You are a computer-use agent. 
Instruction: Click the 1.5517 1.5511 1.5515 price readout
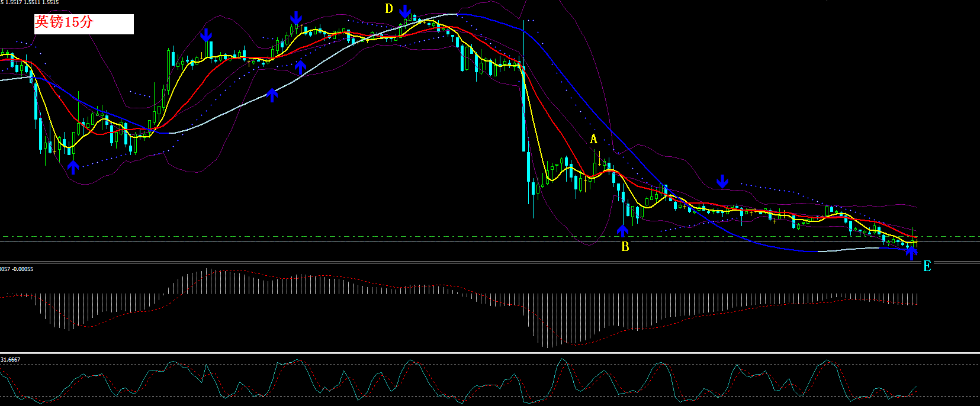(32, 2)
